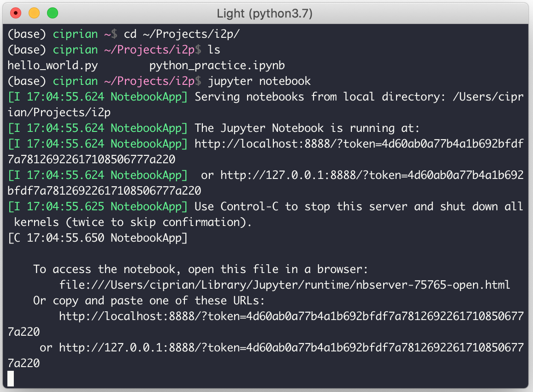
Task: Click the 'hello_world.py' file name
Action: (53, 65)
